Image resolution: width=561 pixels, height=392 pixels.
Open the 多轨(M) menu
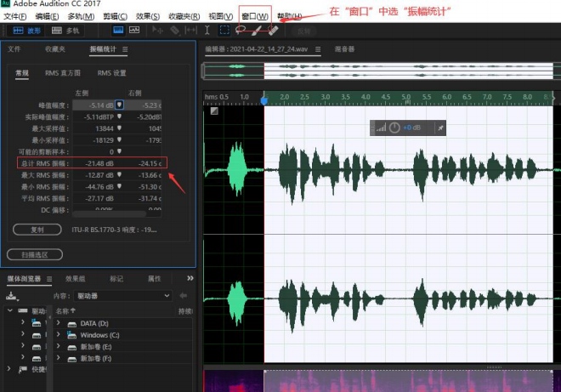(x=81, y=16)
